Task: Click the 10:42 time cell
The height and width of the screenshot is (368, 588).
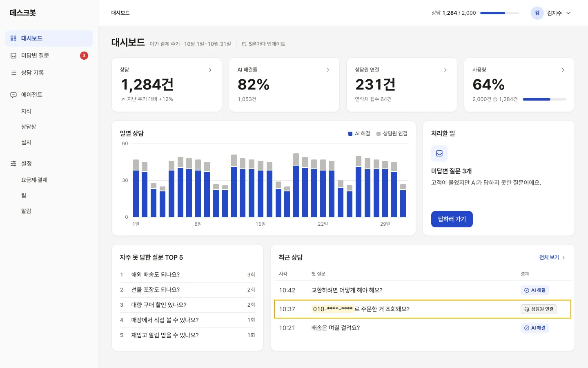Action: click(x=287, y=290)
